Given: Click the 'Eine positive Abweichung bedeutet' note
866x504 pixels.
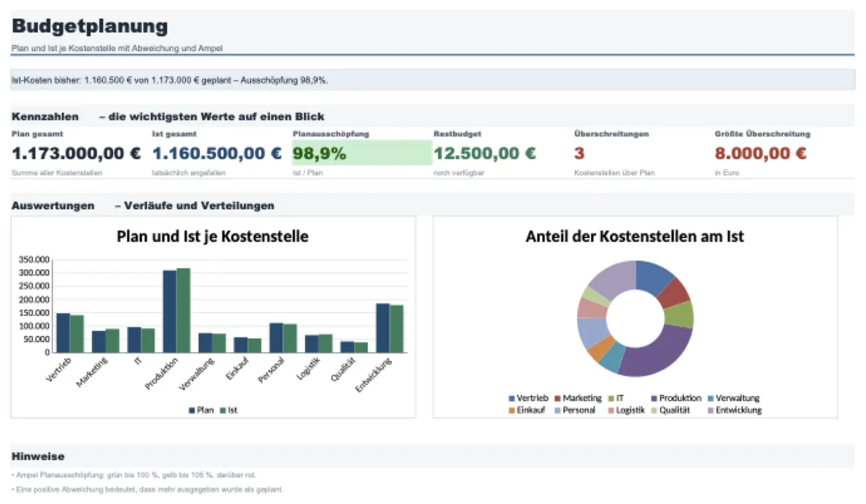Looking at the screenshot, I should (x=147, y=490).
